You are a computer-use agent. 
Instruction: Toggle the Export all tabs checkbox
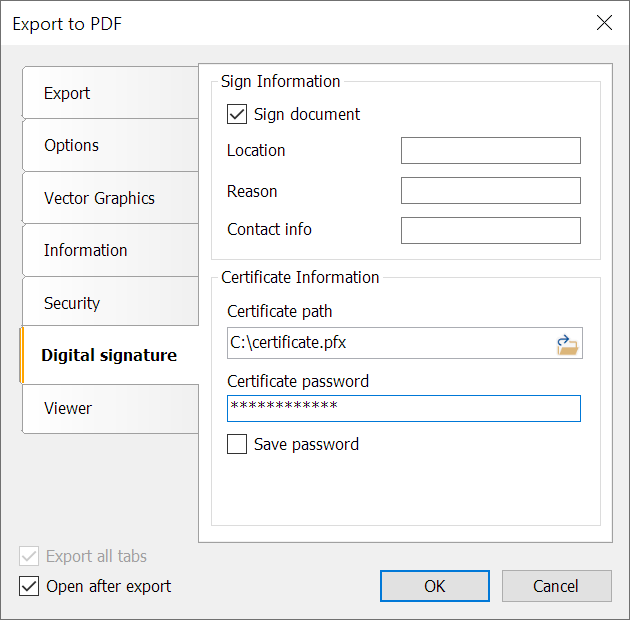[x=29, y=556]
